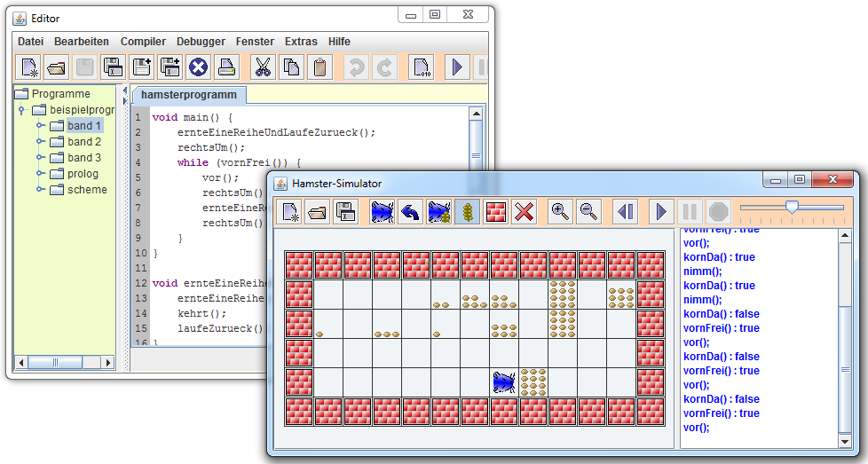Expand the prolog folder node
The height and width of the screenshot is (464, 868).
tap(41, 174)
